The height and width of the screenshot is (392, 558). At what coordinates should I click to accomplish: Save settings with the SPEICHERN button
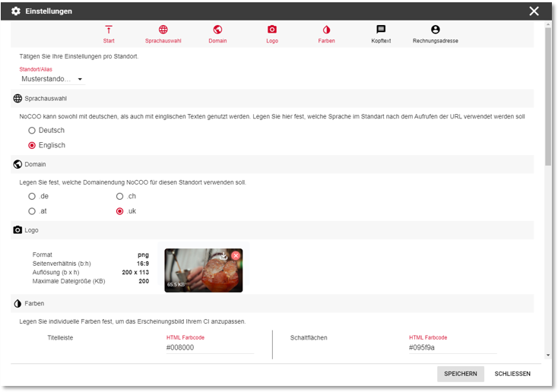461,374
